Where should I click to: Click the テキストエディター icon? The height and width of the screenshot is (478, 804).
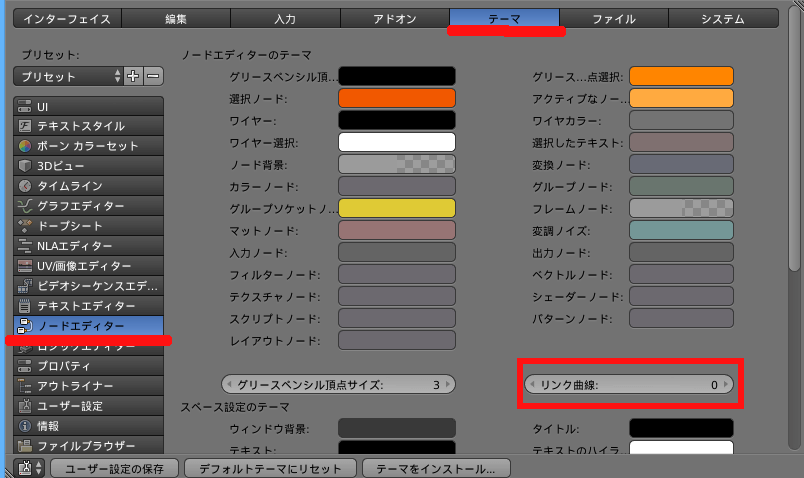[24, 306]
